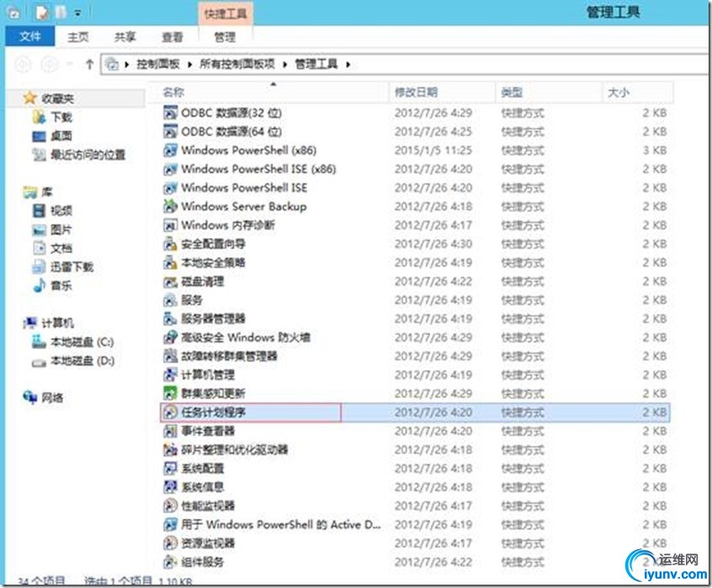Click the Back navigation button
This screenshot has width=712, height=588.
[x=24, y=65]
